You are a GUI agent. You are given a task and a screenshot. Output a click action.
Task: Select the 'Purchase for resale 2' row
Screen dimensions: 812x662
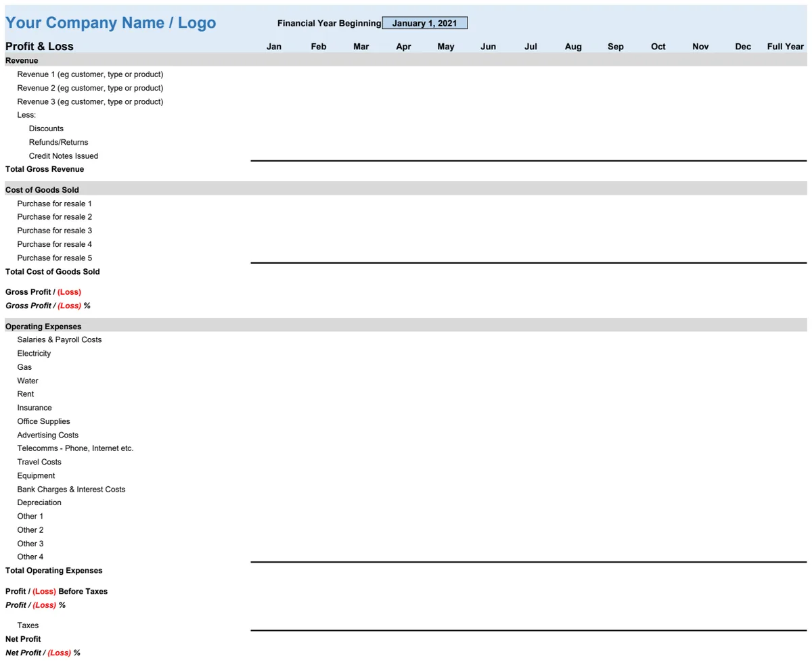(x=55, y=217)
